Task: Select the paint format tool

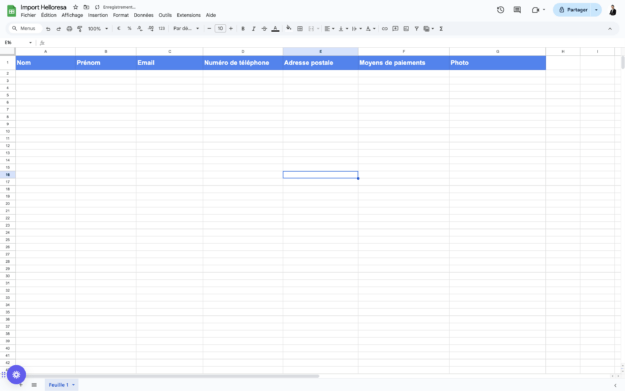Action: pyautogui.click(x=80, y=29)
